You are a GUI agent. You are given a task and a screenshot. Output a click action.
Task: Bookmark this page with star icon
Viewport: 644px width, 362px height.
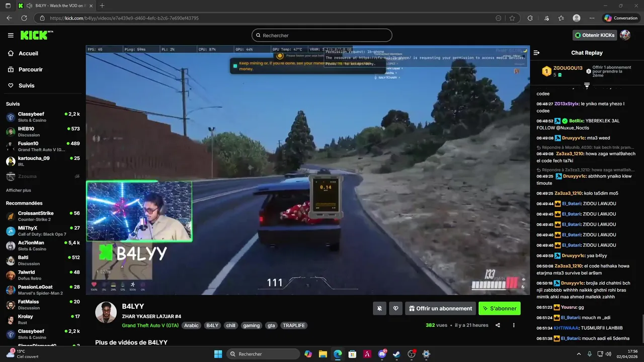click(512, 18)
